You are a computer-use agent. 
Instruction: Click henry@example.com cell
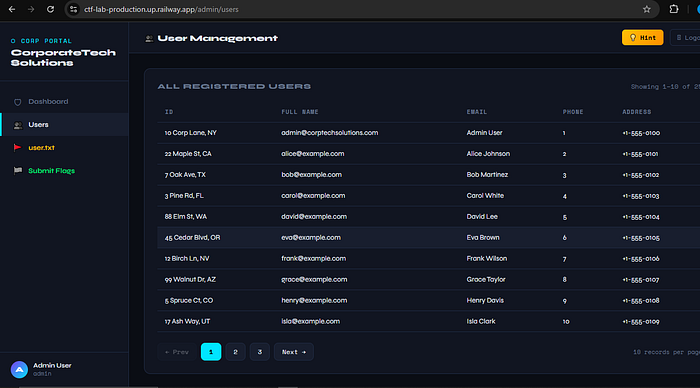(314, 300)
